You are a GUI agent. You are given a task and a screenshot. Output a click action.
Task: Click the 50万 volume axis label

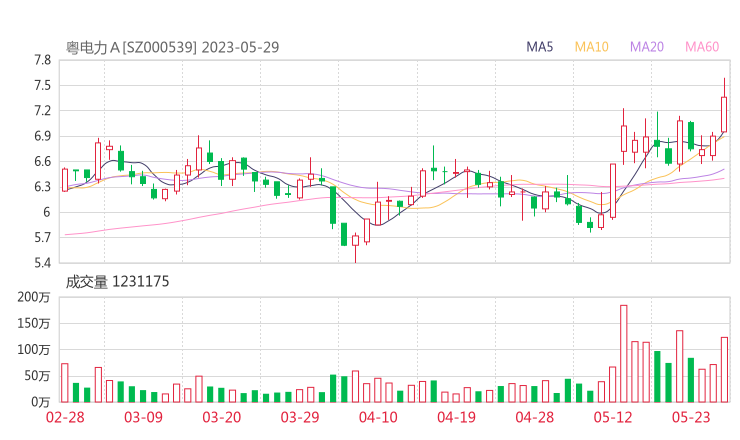[37, 376]
